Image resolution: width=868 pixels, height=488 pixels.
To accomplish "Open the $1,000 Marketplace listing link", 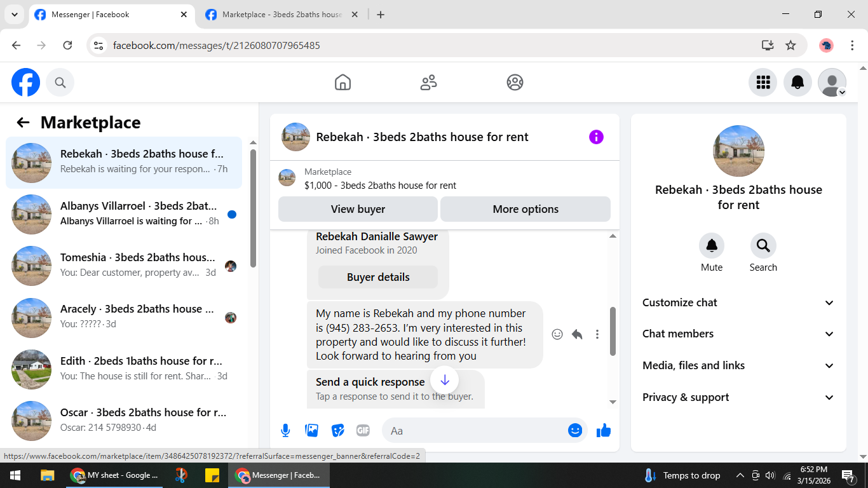I will (x=380, y=186).
